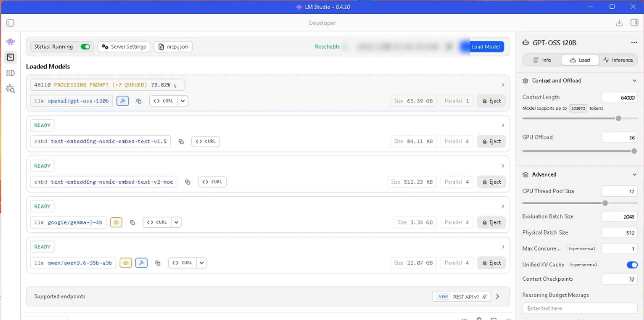The height and width of the screenshot is (320, 644).
Task: Copy CURL for qwen3.6-35b-a3b
Action: [182, 263]
